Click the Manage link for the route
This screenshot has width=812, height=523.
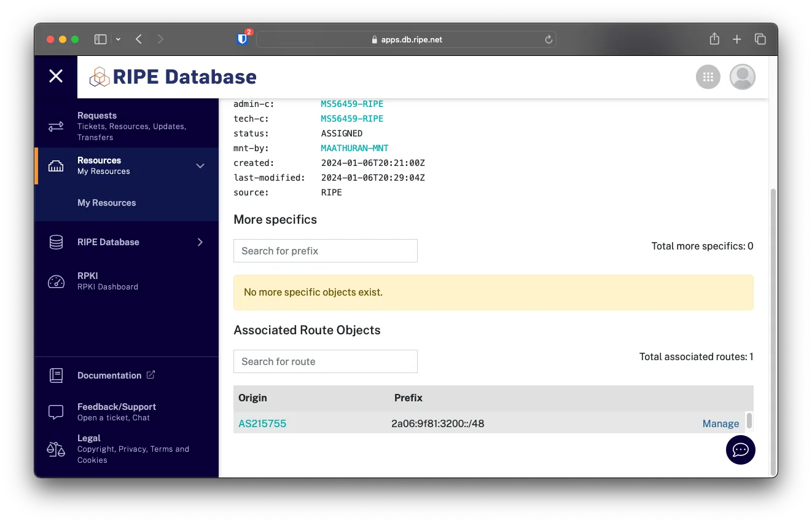click(720, 423)
